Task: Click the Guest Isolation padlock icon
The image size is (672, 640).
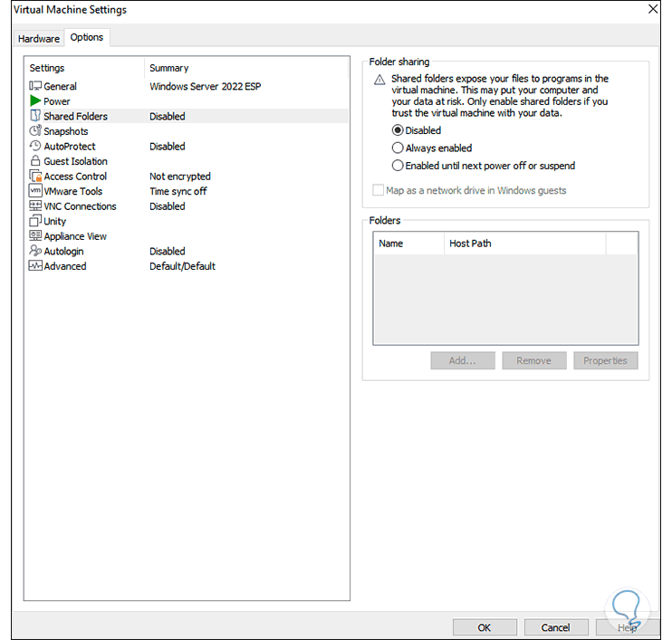Action: pyautogui.click(x=35, y=160)
